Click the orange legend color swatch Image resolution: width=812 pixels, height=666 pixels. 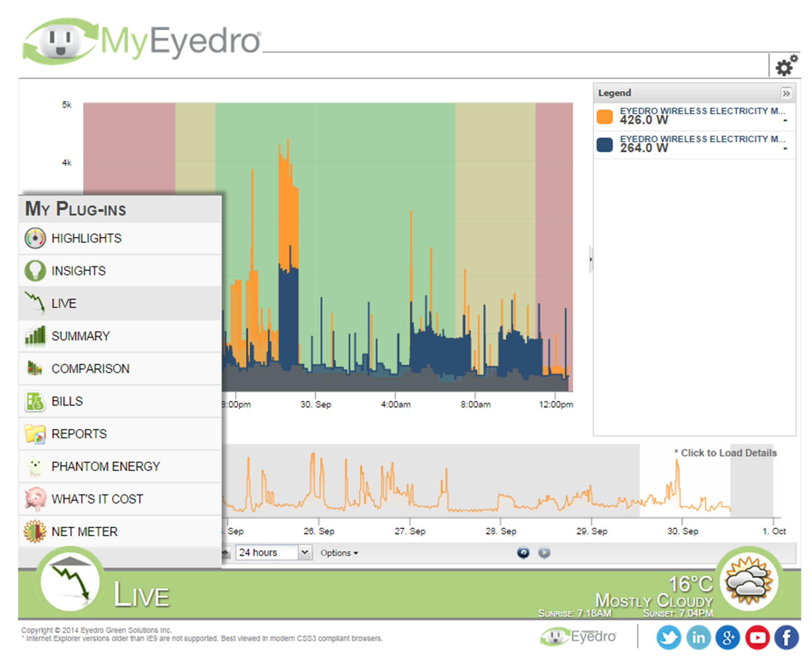(605, 117)
